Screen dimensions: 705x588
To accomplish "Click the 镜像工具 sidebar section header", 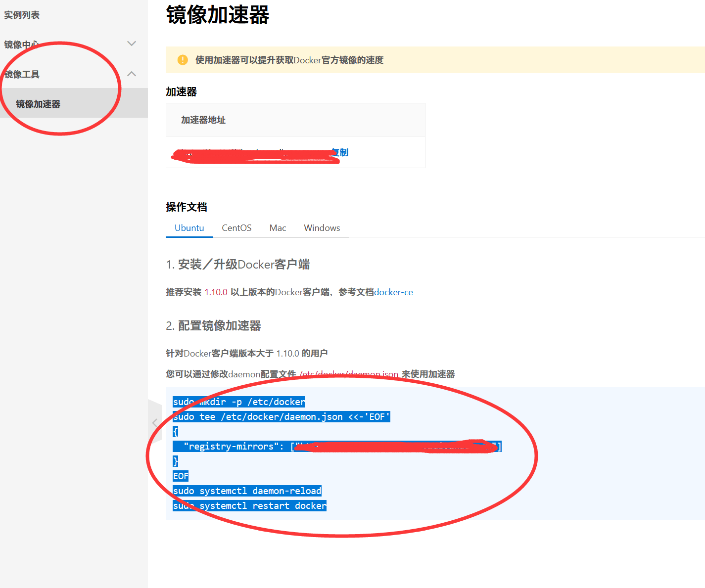I will tap(22, 74).
